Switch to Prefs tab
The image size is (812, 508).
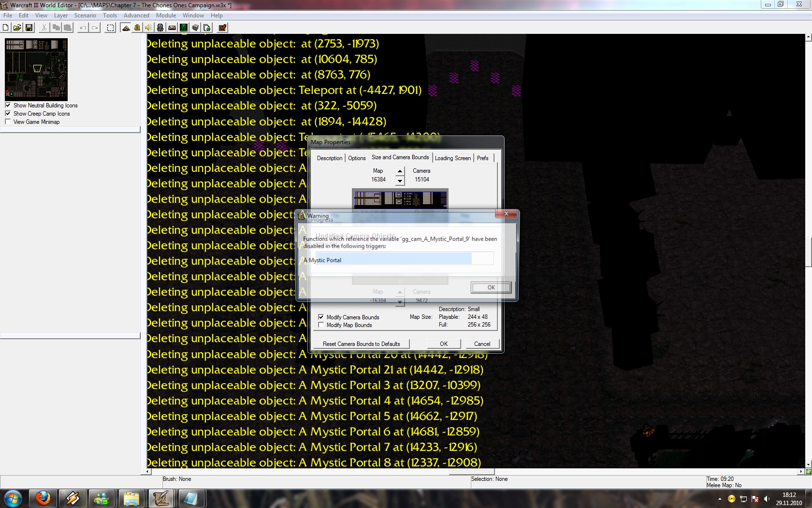[x=483, y=158]
